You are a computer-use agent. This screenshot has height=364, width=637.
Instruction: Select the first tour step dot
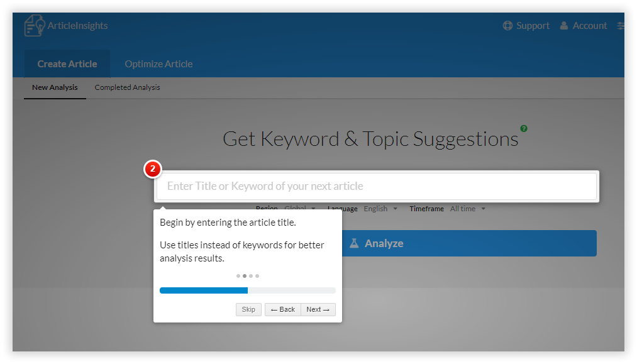pyautogui.click(x=238, y=276)
